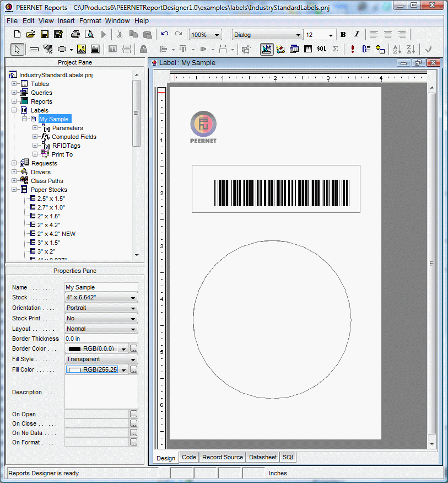This screenshot has width=448, height=483.
Task: Toggle bold formatting
Action: (343, 35)
